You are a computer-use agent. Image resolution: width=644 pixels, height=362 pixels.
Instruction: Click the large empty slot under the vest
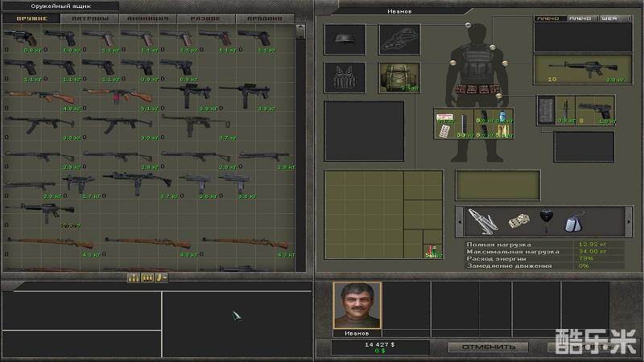[364, 131]
